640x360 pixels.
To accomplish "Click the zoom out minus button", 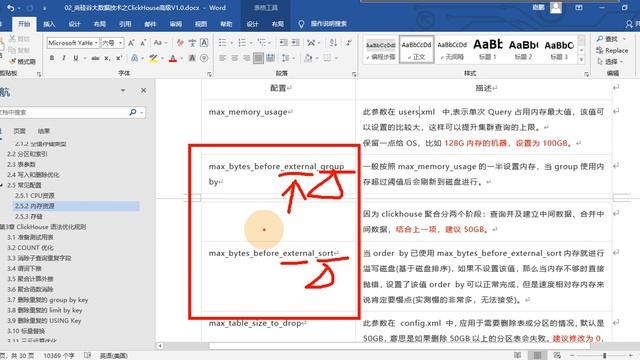I will pyautogui.click(x=571, y=356).
